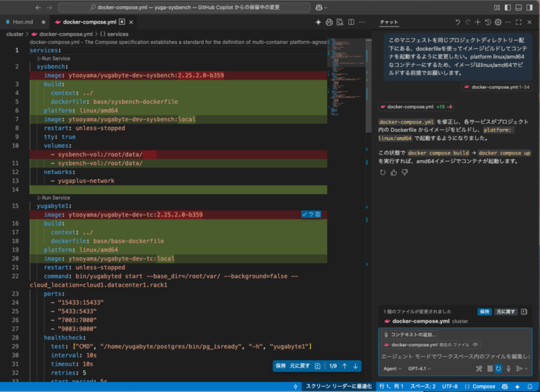The image size is (540, 392).
Task: Toggle the primary side bar
Action: pyautogui.click(x=508, y=7)
